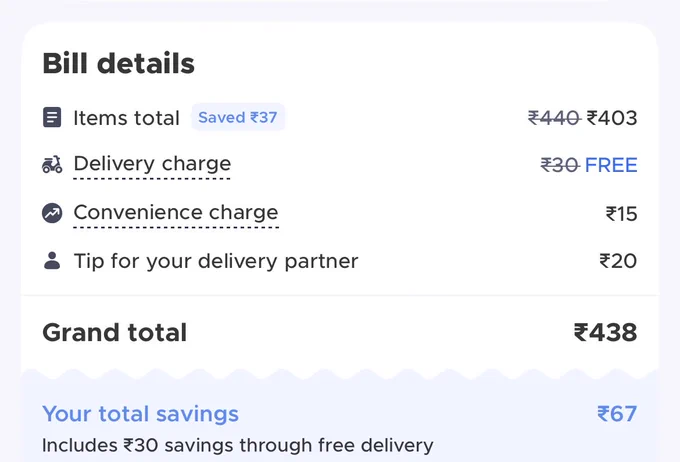Click the ₹438 grand total amount

pos(605,333)
